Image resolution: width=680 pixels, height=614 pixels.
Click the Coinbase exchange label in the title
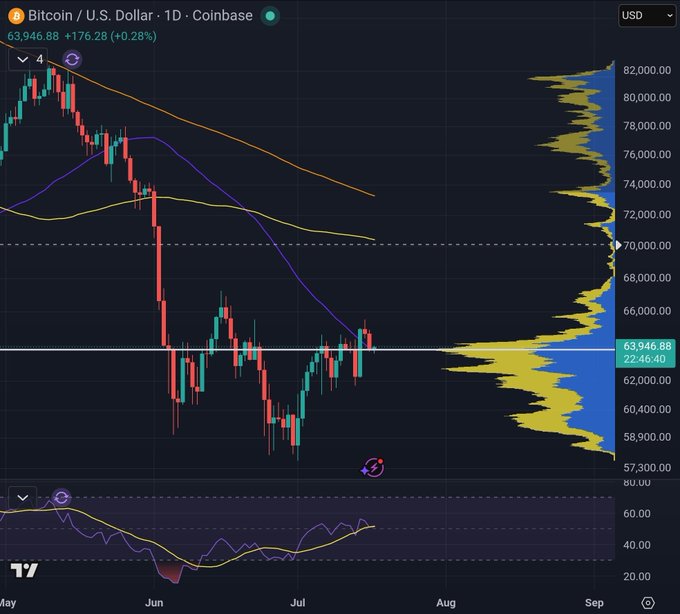(222, 16)
